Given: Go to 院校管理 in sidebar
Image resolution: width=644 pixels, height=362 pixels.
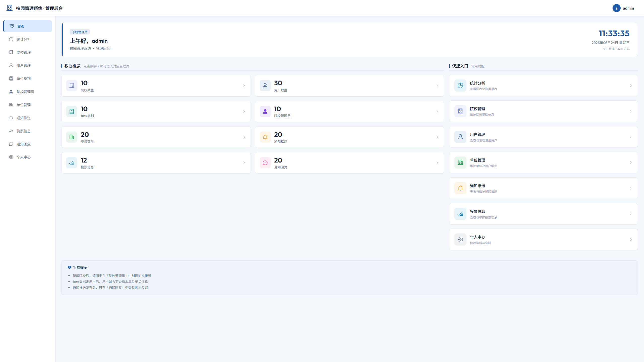Looking at the screenshot, I should coord(28,52).
